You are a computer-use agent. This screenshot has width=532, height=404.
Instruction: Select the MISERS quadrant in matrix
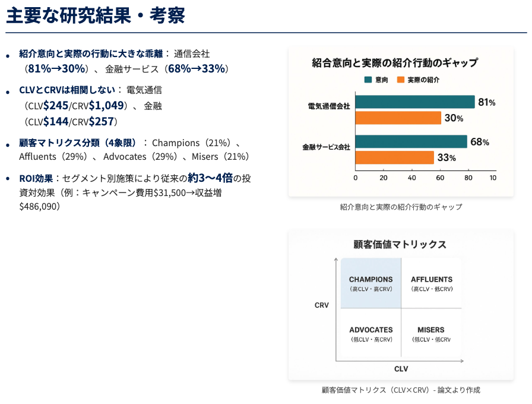(x=431, y=334)
